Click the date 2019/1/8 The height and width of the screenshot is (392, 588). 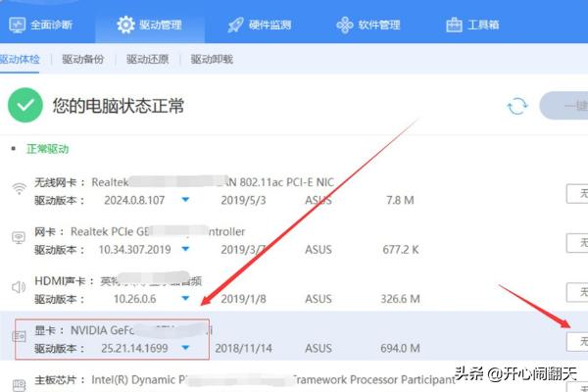(x=243, y=299)
